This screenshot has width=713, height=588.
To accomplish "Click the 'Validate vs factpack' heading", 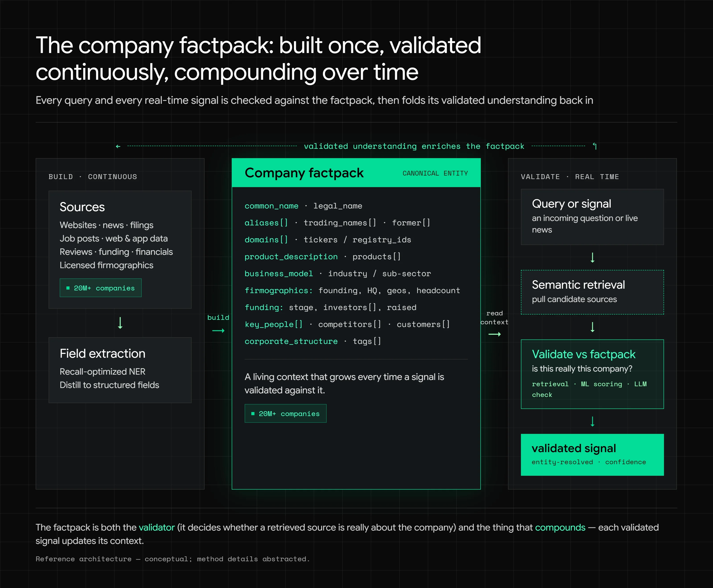I will tap(584, 354).
